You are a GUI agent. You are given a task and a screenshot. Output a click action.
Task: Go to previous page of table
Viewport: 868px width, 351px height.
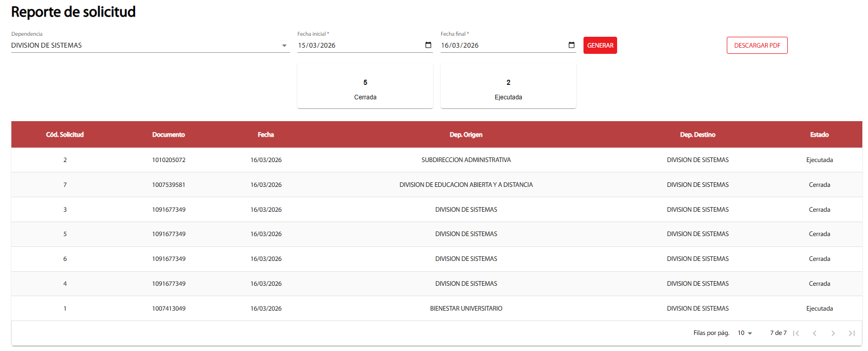pos(815,333)
